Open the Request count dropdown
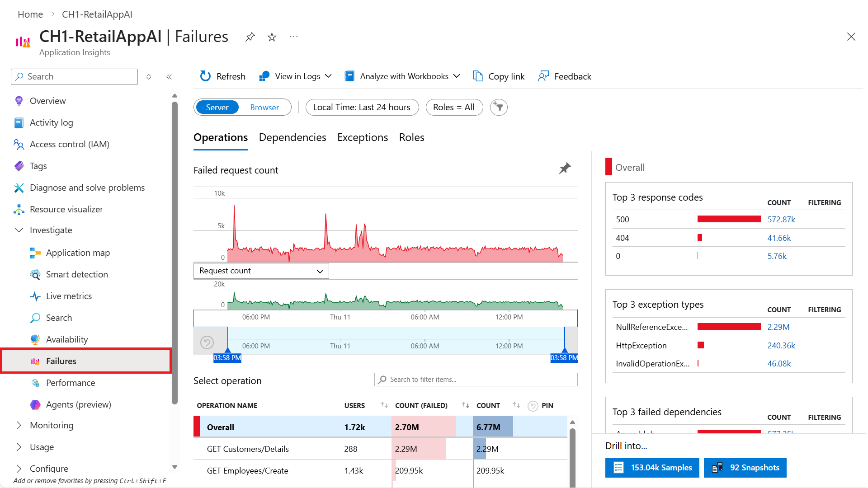 click(x=261, y=271)
